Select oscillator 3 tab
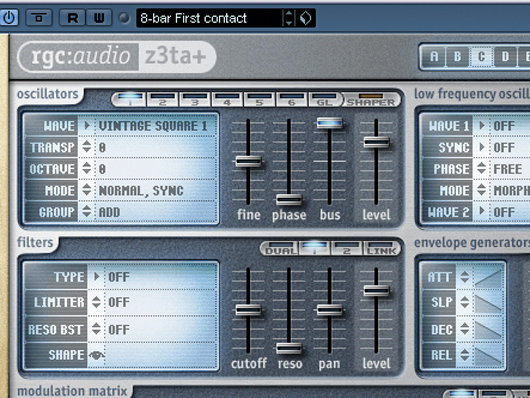The height and width of the screenshot is (398, 530). (x=195, y=99)
